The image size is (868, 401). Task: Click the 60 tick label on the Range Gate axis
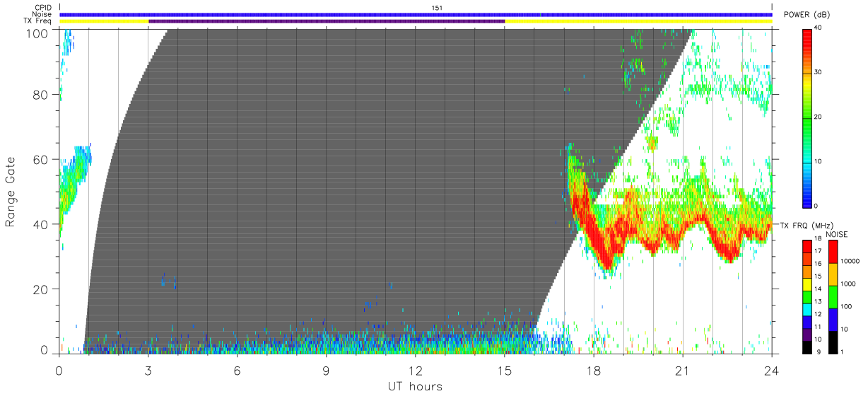click(x=40, y=160)
